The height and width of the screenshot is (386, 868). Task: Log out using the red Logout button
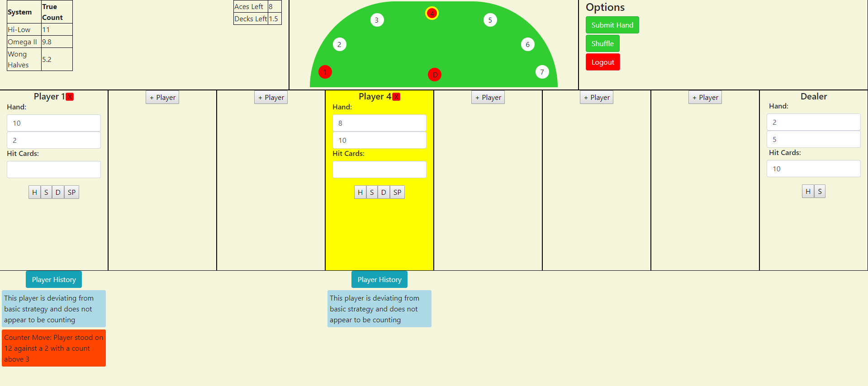(602, 62)
